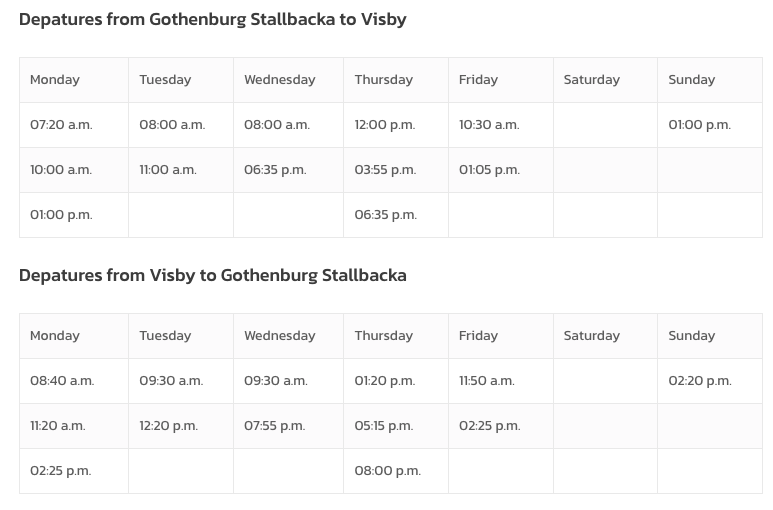Select the 11:20 a.m. Monday departure
Image resolution: width=773 pixels, height=510 pixels.
[x=58, y=426]
